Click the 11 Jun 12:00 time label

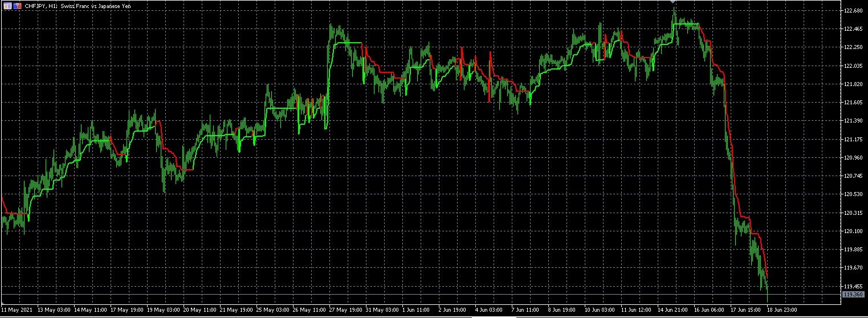click(x=637, y=309)
